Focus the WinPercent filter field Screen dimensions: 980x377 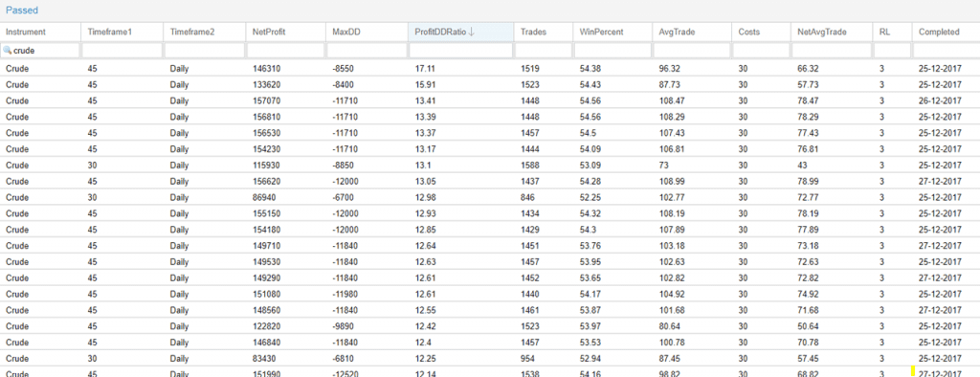[612, 51]
